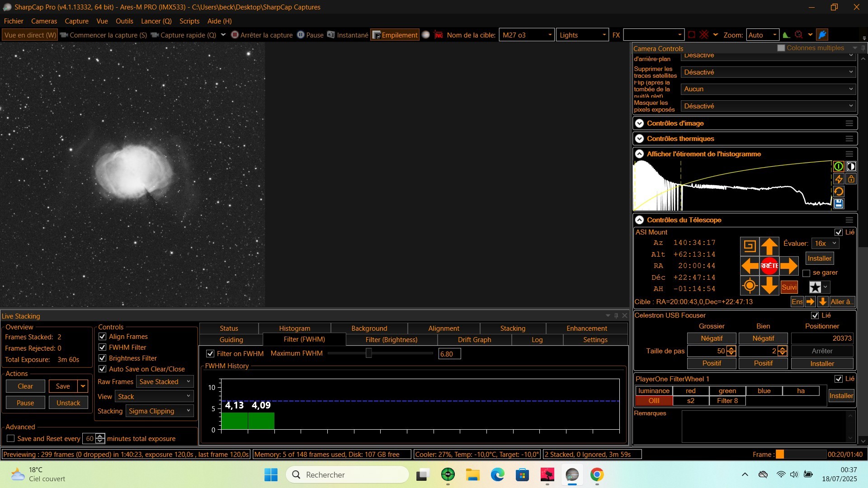Open the Raw Frames Save Stacked dropdown
The width and height of the screenshot is (868, 488).
[165, 382]
